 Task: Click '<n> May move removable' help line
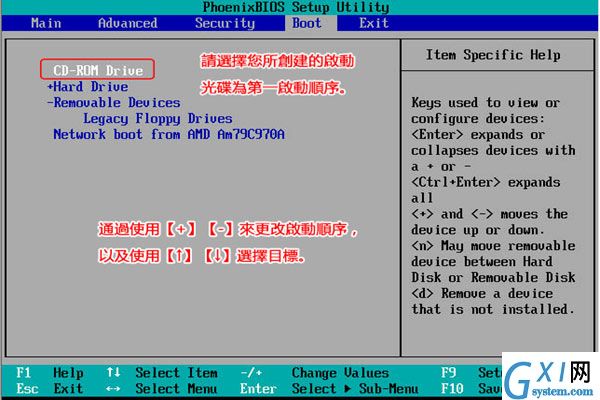(x=493, y=246)
